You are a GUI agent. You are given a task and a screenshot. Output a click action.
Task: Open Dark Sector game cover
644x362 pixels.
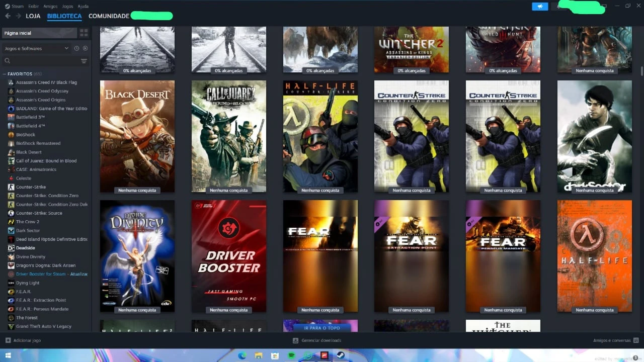click(595, 136)
